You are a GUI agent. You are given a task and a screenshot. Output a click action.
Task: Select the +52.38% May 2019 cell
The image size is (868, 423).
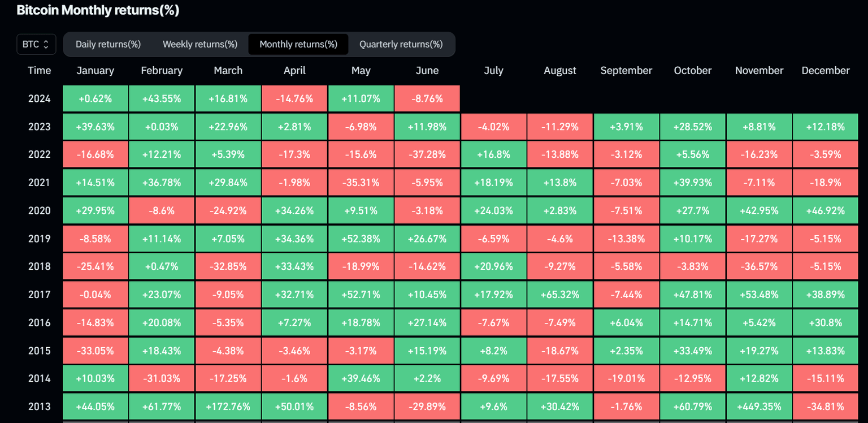pos(361,238)
